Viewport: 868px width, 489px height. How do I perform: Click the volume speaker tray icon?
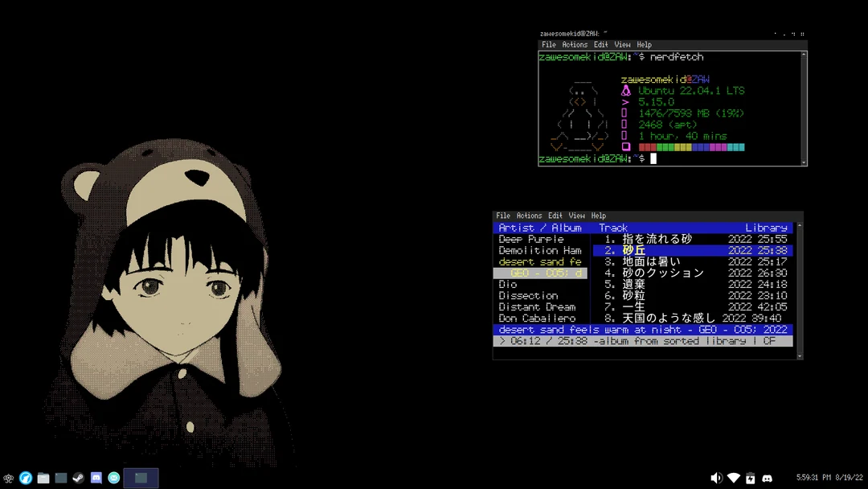(716, 479)
